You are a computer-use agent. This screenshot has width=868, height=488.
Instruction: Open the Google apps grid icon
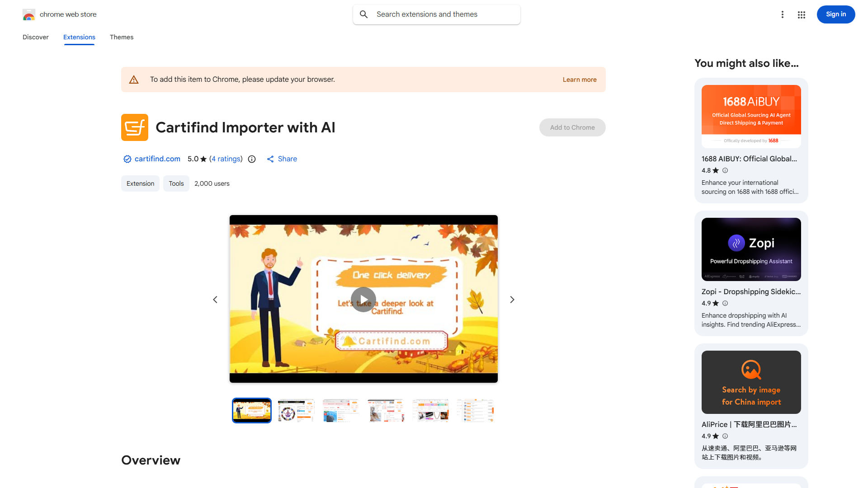(x=802, y=14)
